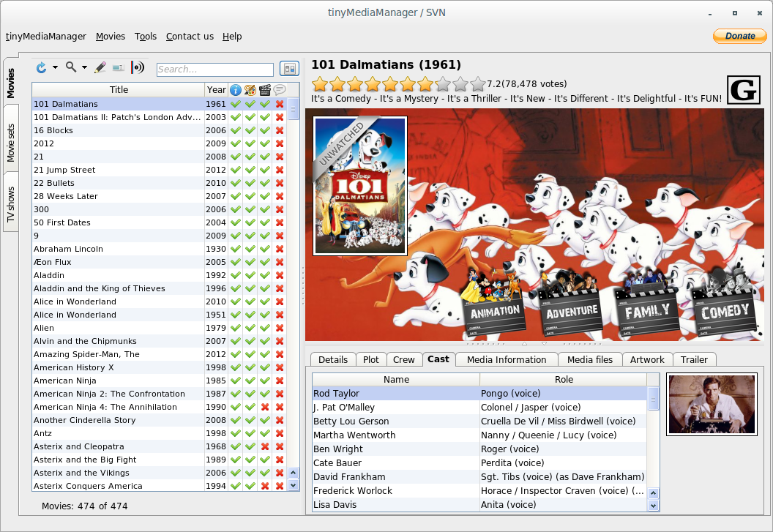Open the Artwork tab

pos(647,359)
